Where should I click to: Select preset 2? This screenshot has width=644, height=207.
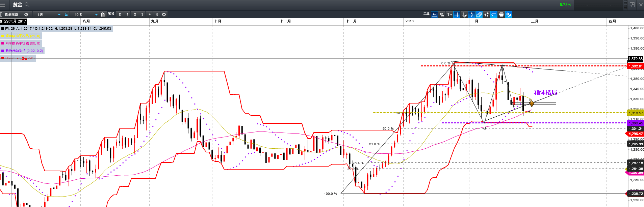[135, 14]
